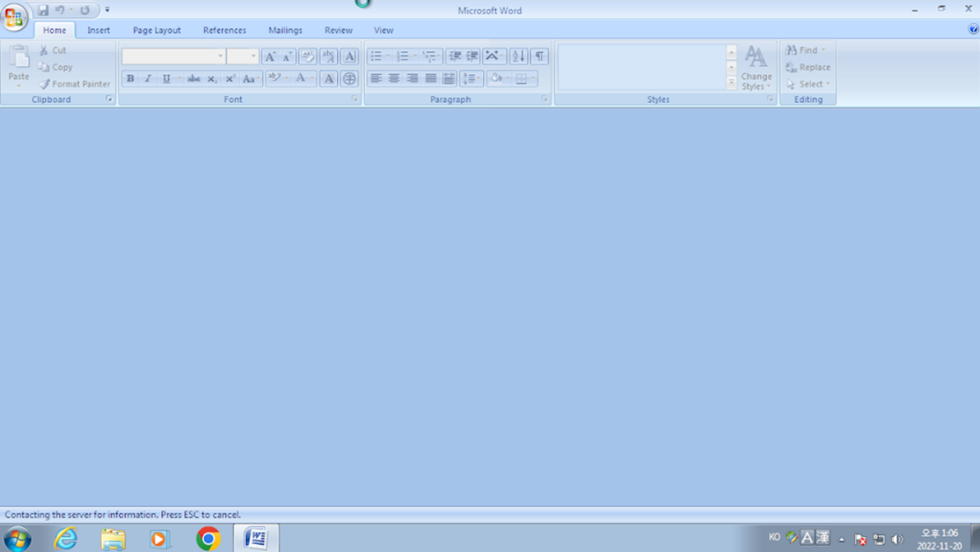
Task: Click Copy in the Clipboard group
Action: (x=55, y=67)
